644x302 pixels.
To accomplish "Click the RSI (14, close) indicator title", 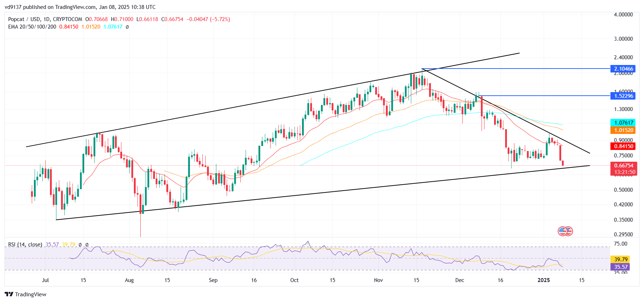I will pyautogui.click(x=25, y=245).
